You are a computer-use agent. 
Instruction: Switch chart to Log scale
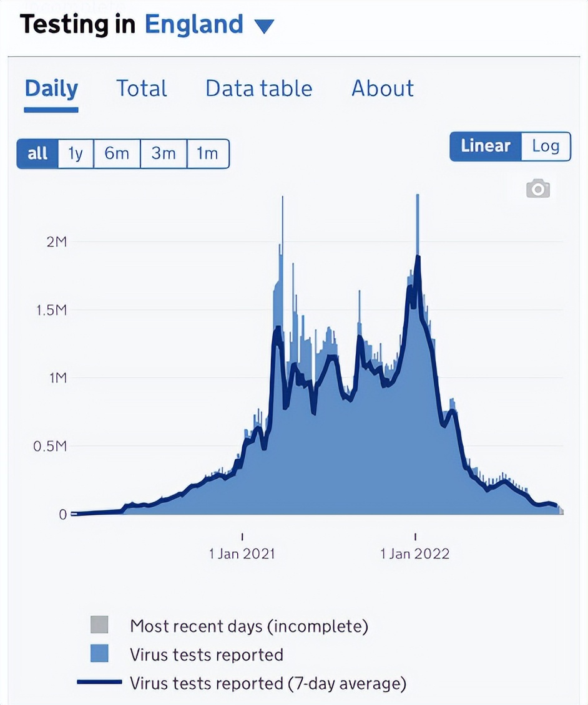(x=545, y=146)
